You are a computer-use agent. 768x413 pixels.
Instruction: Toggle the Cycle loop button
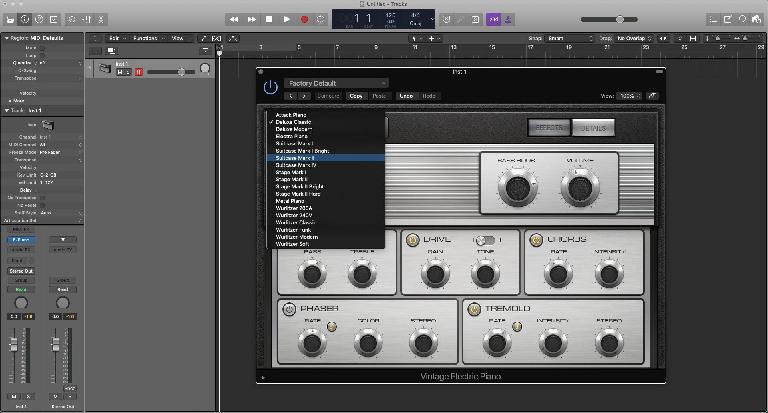click(321, 20)
